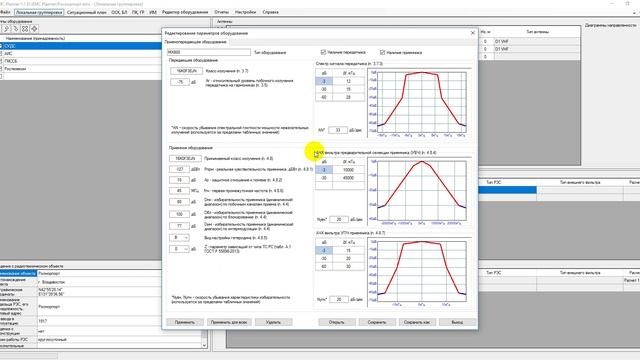Viewport: 640px width, 360px height.
Task: Click the receiver sensitivity dBm field
Action: point(179,169)
